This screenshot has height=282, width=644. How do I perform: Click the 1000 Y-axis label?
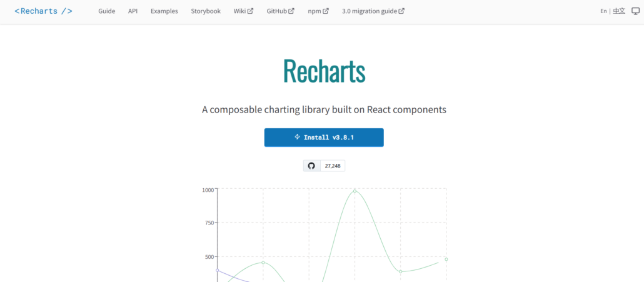pyautogui.click(x=208, y=189)
